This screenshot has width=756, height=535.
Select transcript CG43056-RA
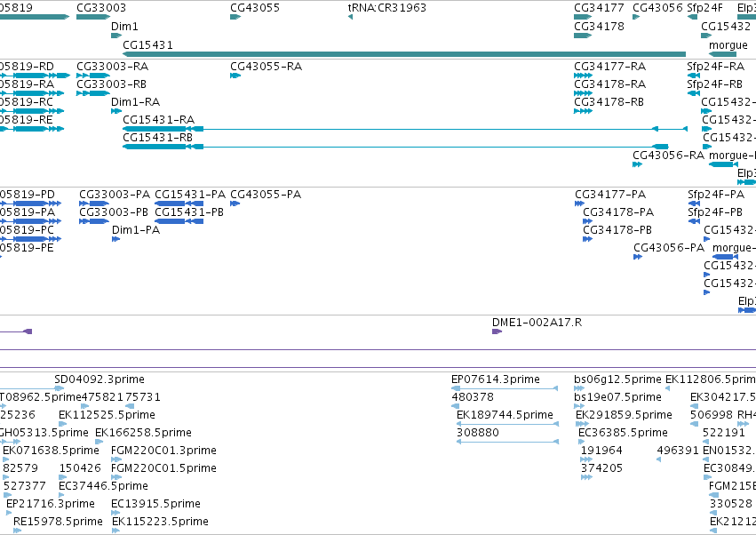[668, 156]
